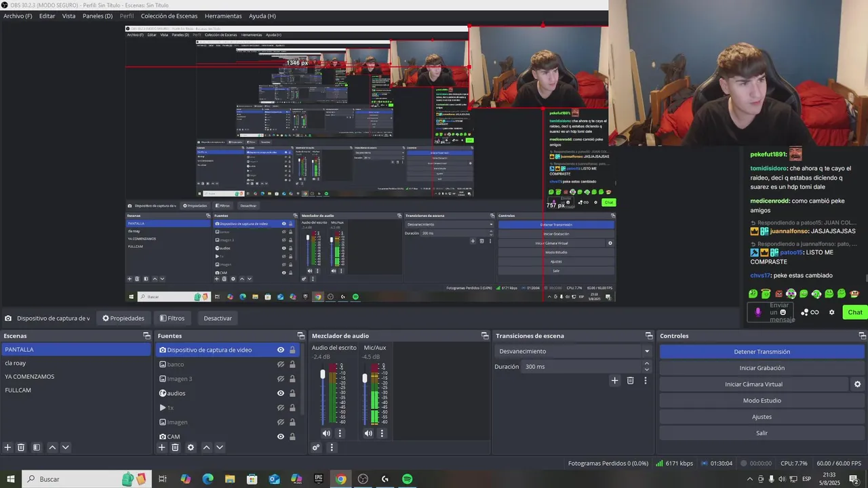Remove selected source with trash icon
The width and height of the screenshot is (868, 488).
click(175, 447)
